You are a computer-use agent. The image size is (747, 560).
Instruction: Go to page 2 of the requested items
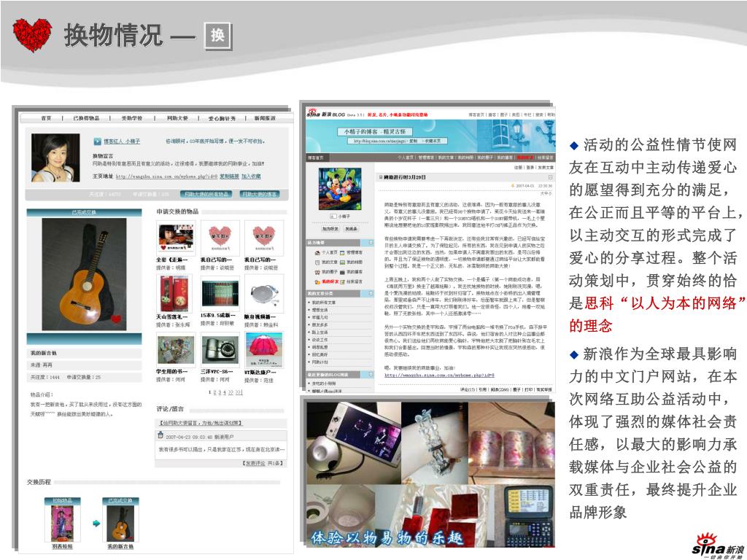pos(214,392)
